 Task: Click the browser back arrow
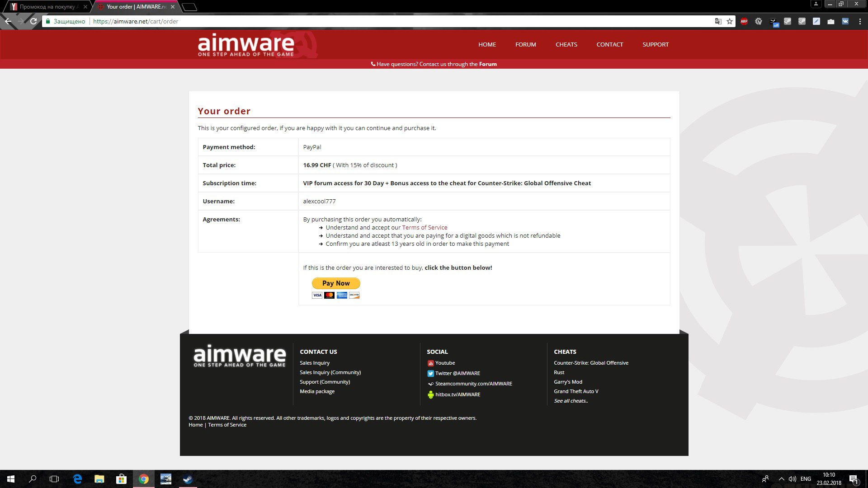click(x=8, y=21)
